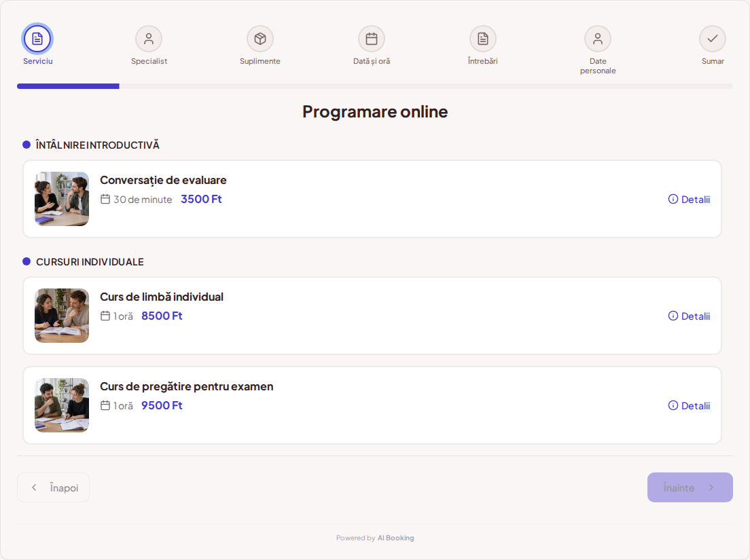Screen dimensions: 750x560
Task: Click the Dată și oră calendar icon
Action: [372, 39]
